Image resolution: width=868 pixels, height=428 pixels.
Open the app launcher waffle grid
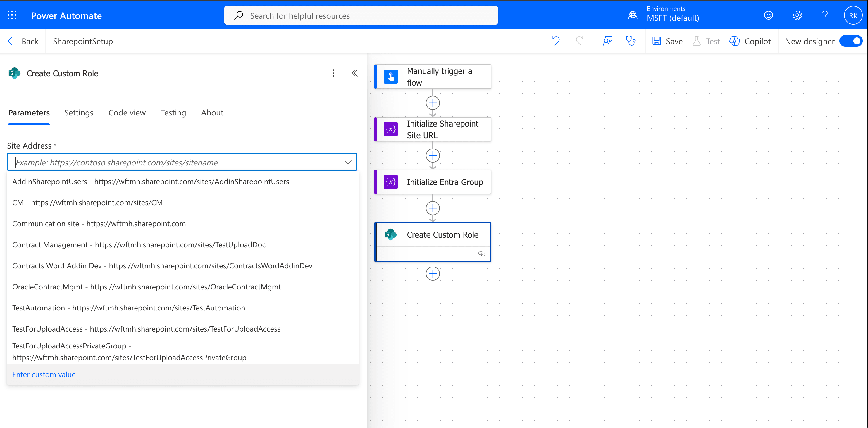click(x=12, y=15)
